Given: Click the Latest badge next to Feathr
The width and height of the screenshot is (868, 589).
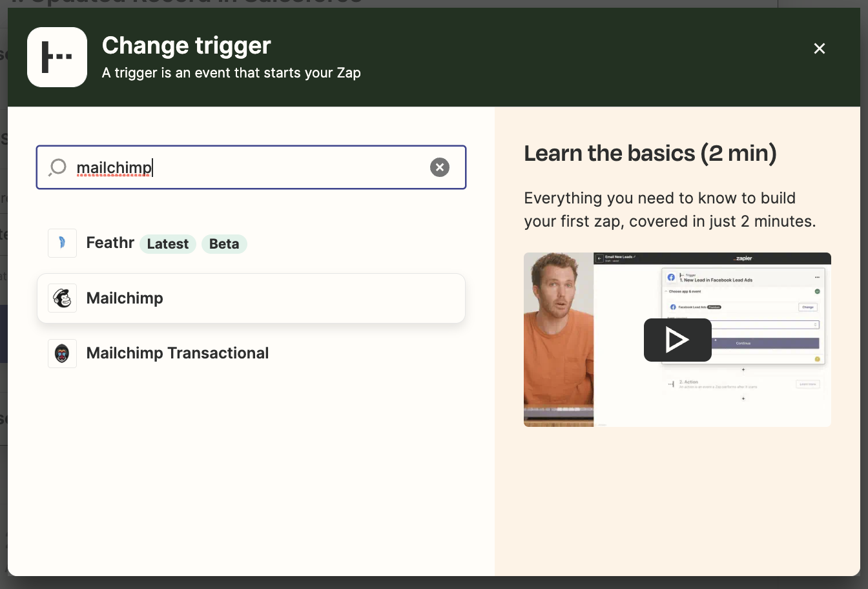Looking at the screenshot, I should (x=168, y=244).
